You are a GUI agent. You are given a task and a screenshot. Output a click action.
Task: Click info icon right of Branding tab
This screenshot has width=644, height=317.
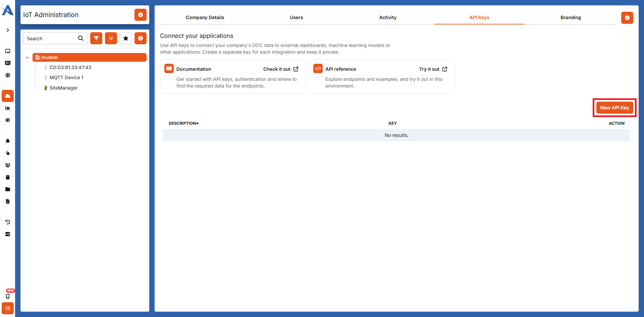click(627, 18)
